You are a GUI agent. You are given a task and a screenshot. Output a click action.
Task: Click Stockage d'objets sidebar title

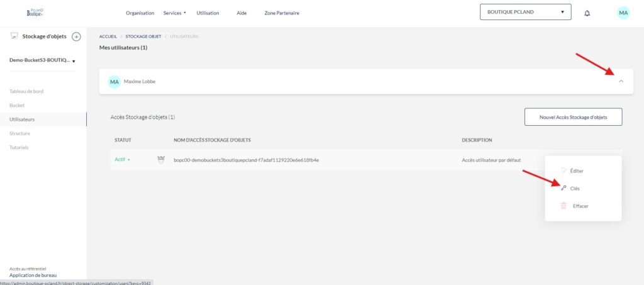tap(45, 36)
